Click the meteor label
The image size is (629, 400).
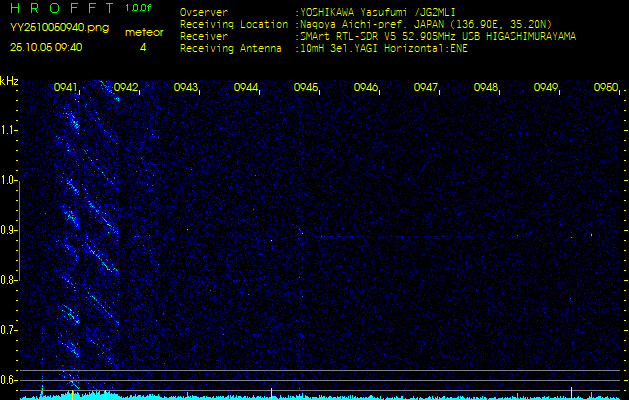pyautogui.click(x=144, y=33)
